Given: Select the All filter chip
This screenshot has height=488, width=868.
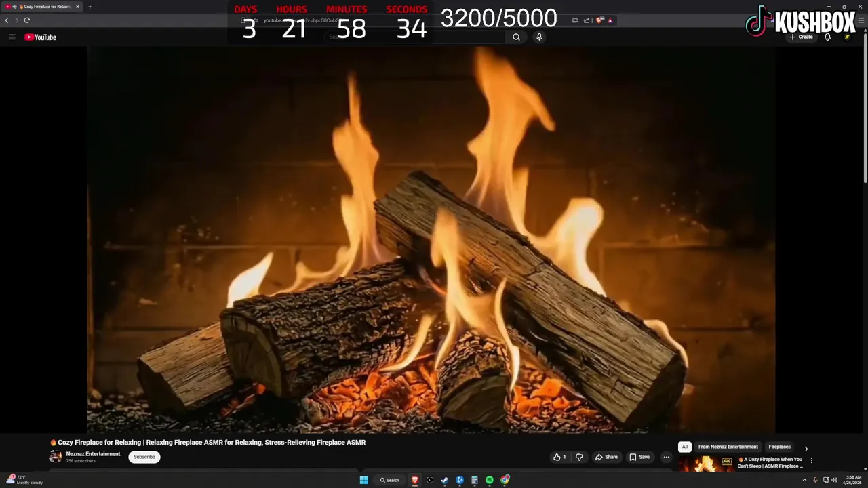Looking at the screenshot, I should (685, 447).
